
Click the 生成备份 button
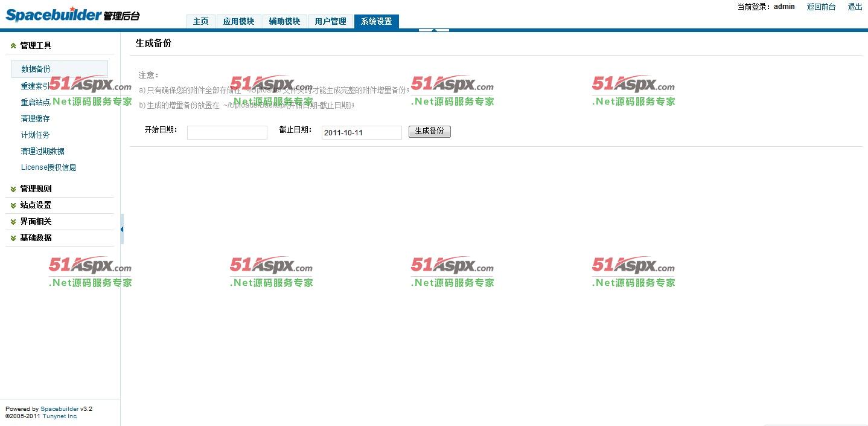(x=430, y=131)
